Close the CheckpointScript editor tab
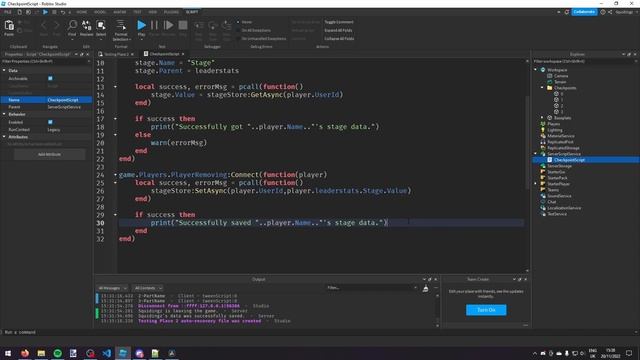The image size is (640, 360). coord(182,54)
